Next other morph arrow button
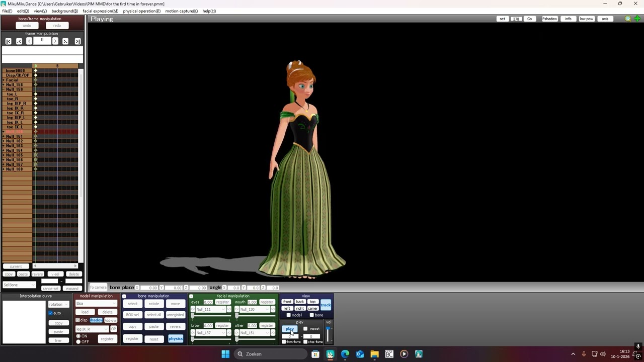This screenshot has width=644, height=362. (273, 333)
